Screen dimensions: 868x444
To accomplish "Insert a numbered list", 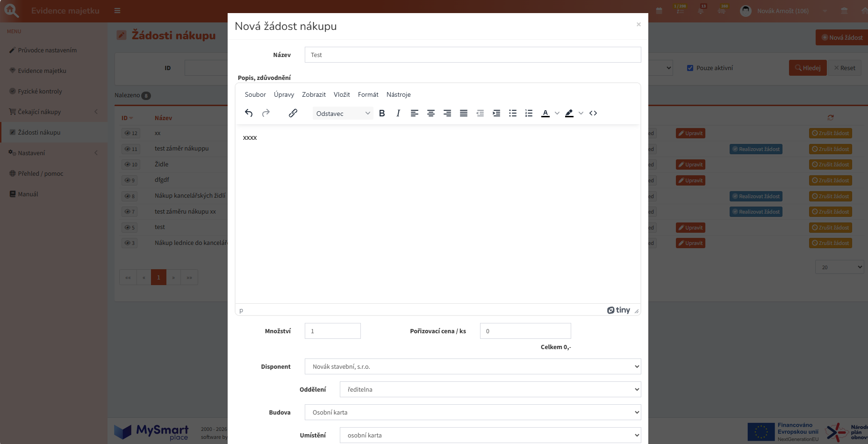I will click(529, 113).
